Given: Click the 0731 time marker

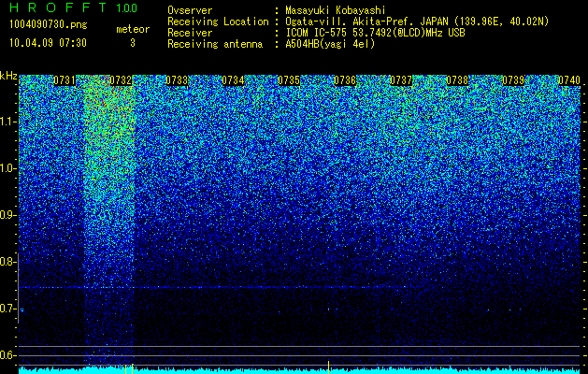Looking at the screenshot, I should [x=65, y=80].
